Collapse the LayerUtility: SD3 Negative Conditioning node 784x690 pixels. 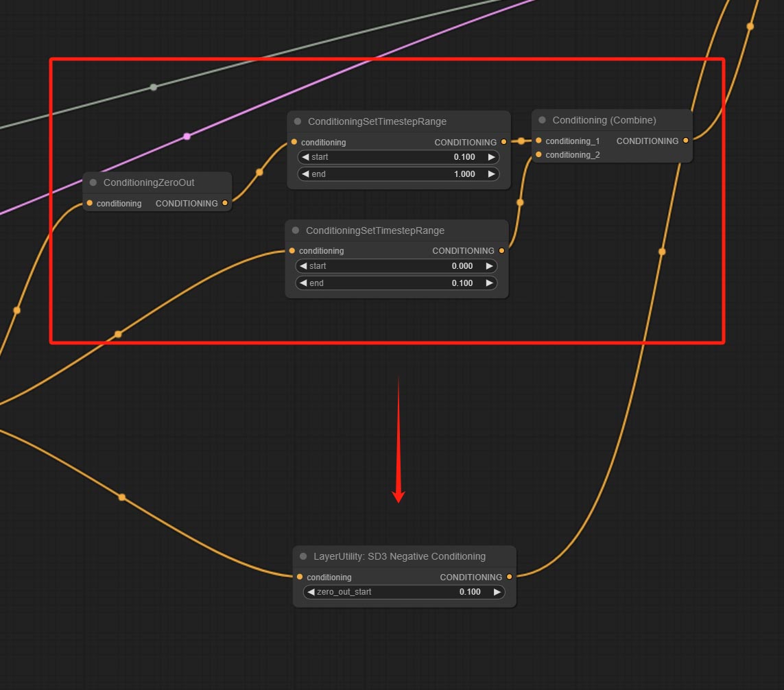point(303,556)
